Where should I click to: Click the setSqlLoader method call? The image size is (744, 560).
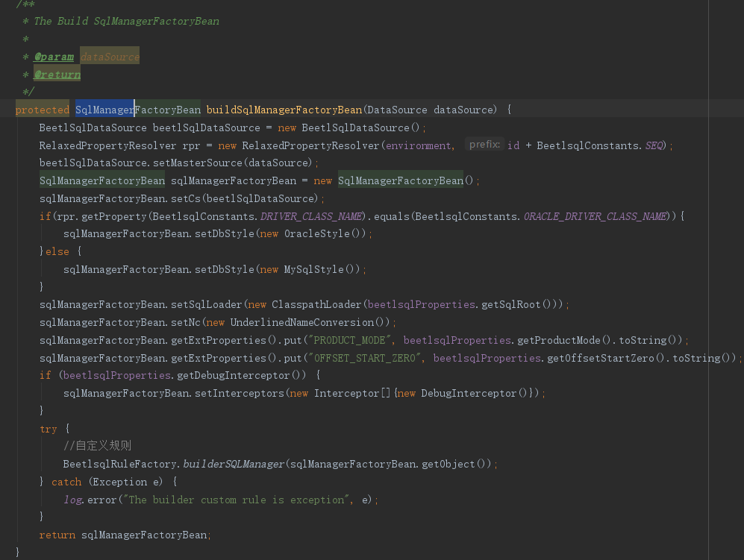207,304
